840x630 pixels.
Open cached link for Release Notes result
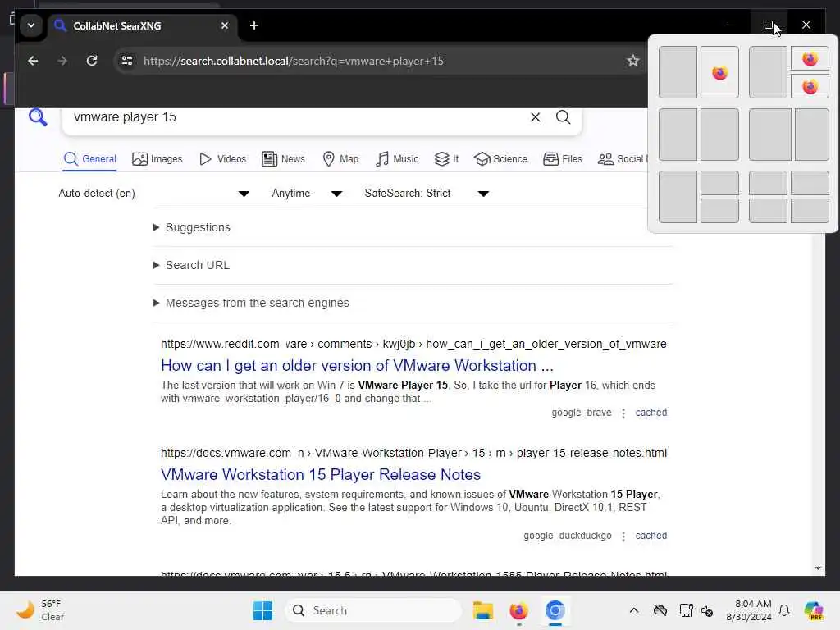[x=651, y=536]
